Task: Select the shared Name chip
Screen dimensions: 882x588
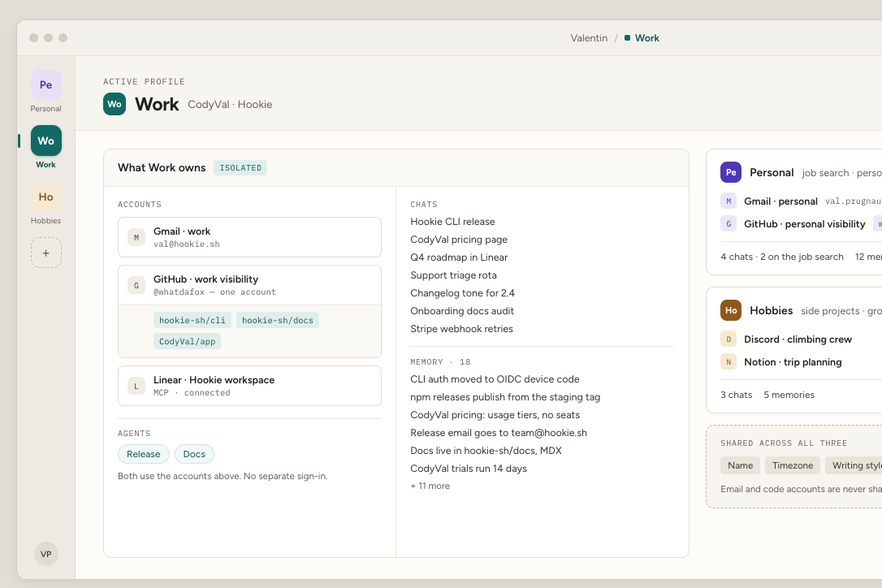Action: pos(740,465)
